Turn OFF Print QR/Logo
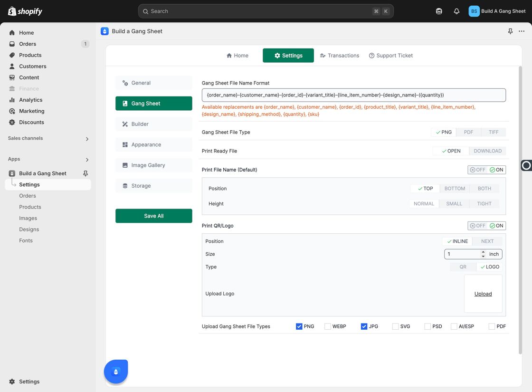The width and height of the screenshot is (532, 392). 477,226
